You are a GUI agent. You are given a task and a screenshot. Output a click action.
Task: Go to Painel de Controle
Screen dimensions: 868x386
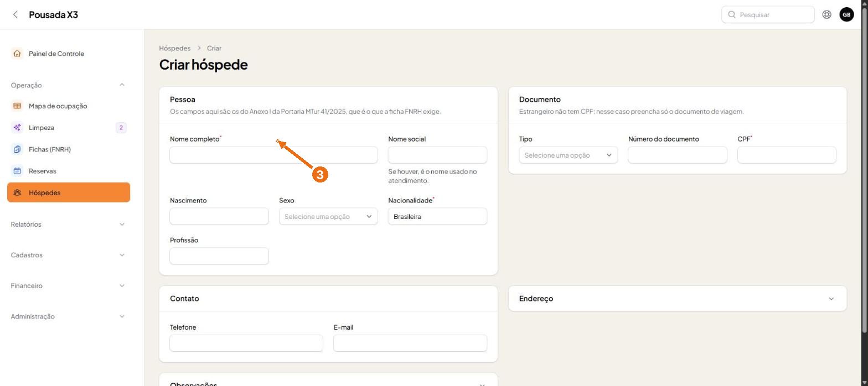tap(69, 54)
